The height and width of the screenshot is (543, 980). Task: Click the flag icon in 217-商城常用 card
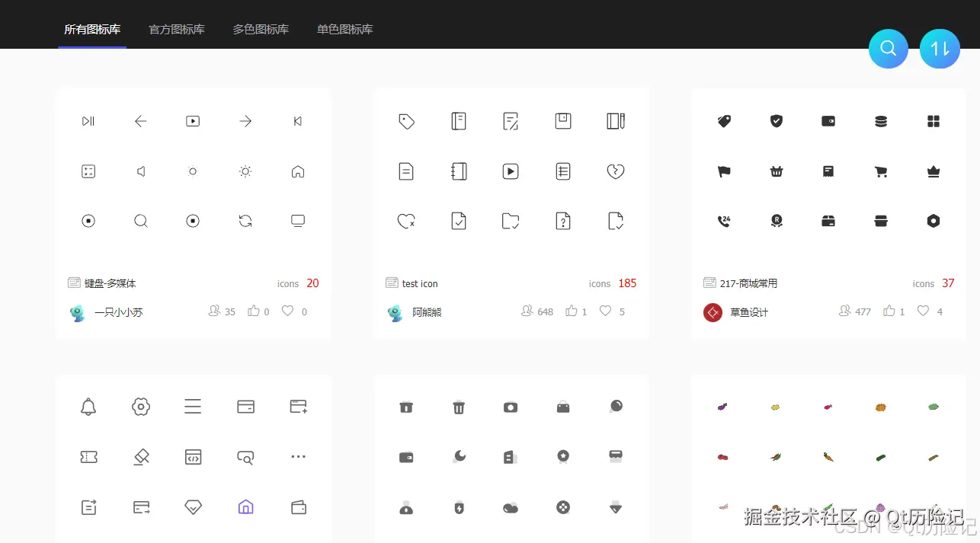point(724,171)
